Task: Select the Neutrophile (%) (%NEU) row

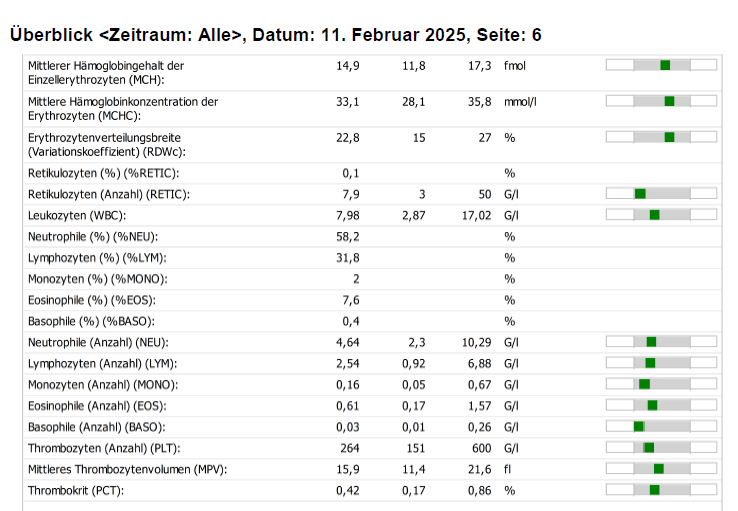Action: 372,237
